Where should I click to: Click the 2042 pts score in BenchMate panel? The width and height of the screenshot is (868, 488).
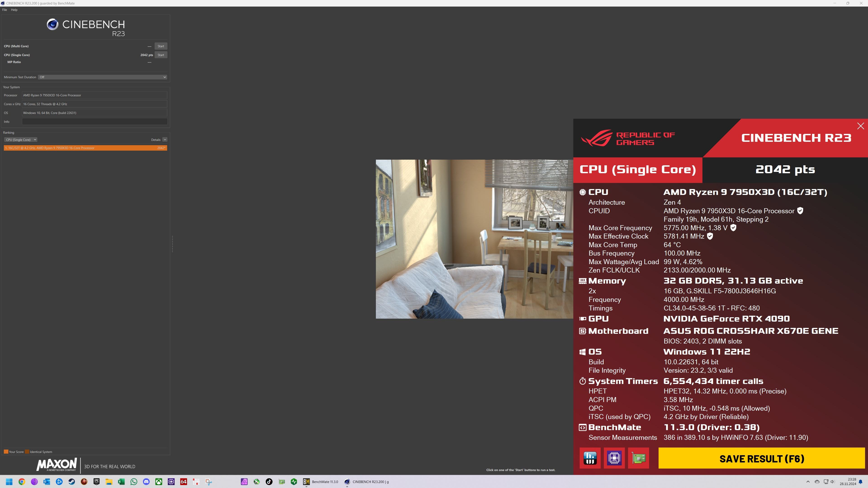pos(785,169)
